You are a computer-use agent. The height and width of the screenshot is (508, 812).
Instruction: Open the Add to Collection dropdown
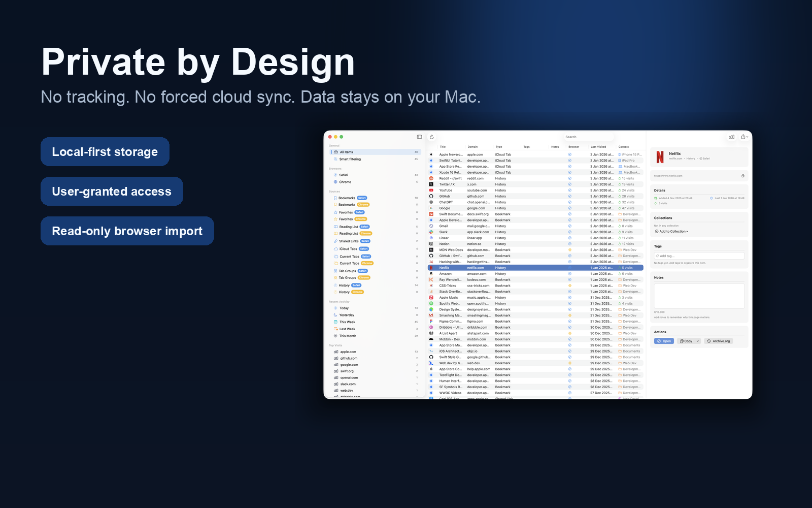[x=671, y=231]
